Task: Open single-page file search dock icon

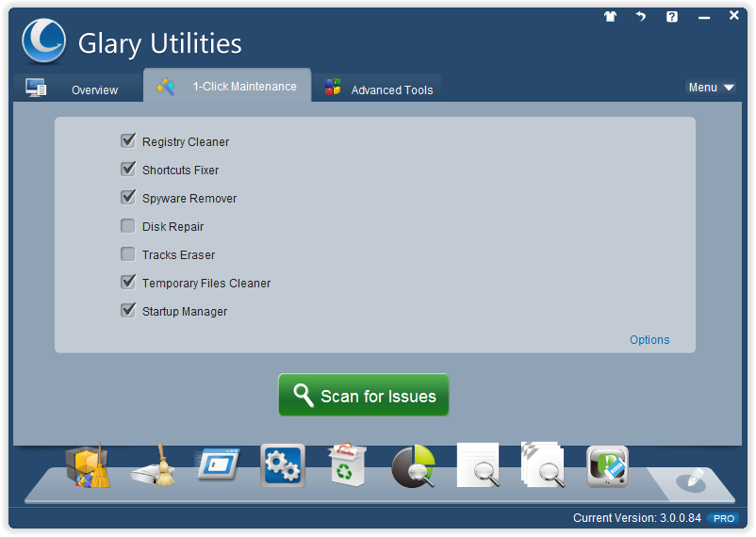Action: [x=479, y=464]
